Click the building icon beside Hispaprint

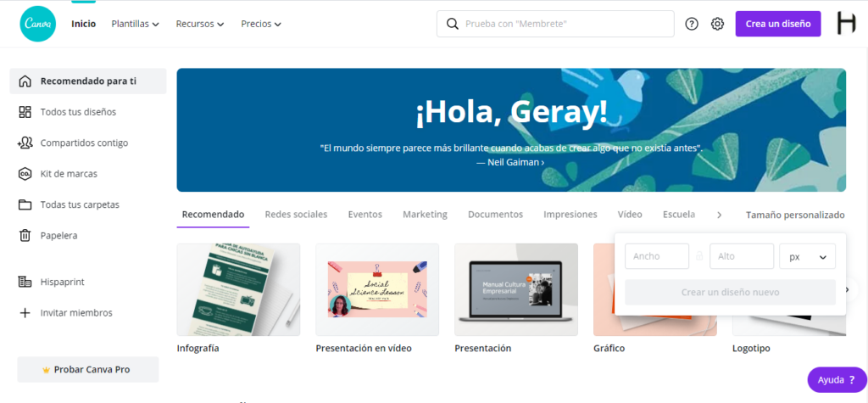point(25,282)
